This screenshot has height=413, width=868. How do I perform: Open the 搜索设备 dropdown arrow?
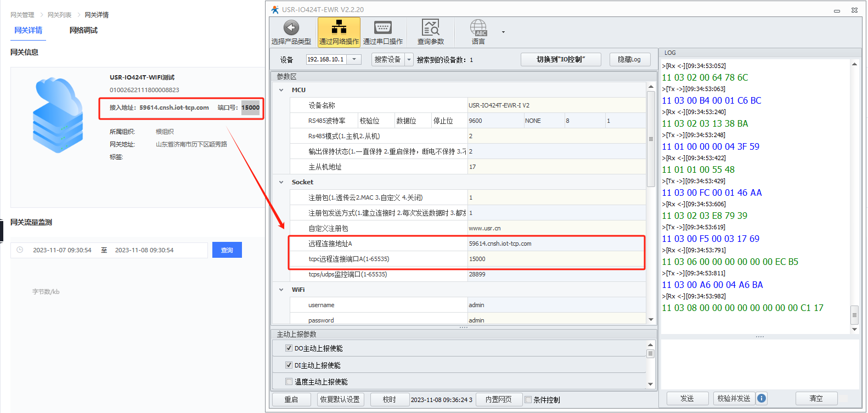click(x=409, y=59)
